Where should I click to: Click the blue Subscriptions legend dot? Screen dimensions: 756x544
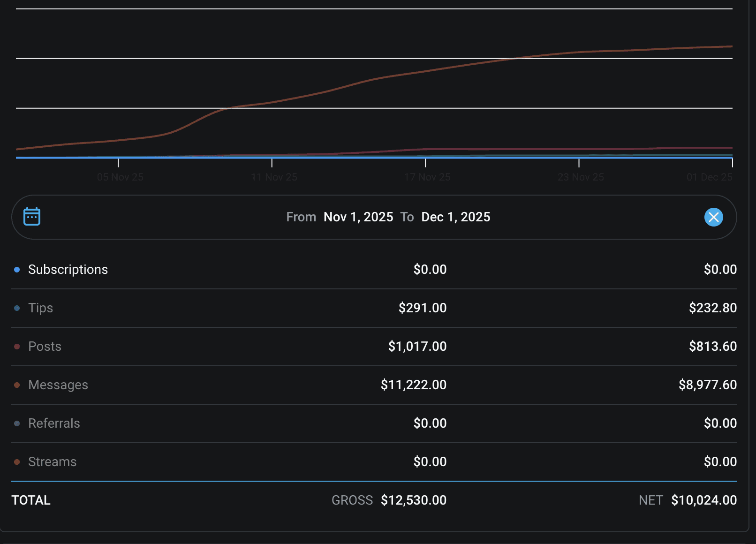[x=17, y=270]
